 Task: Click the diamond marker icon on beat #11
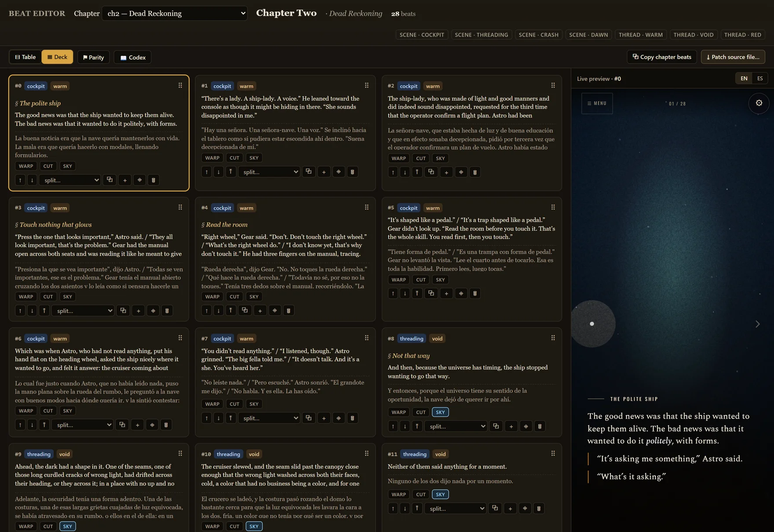pyautogui.click(x=525, y=508)
